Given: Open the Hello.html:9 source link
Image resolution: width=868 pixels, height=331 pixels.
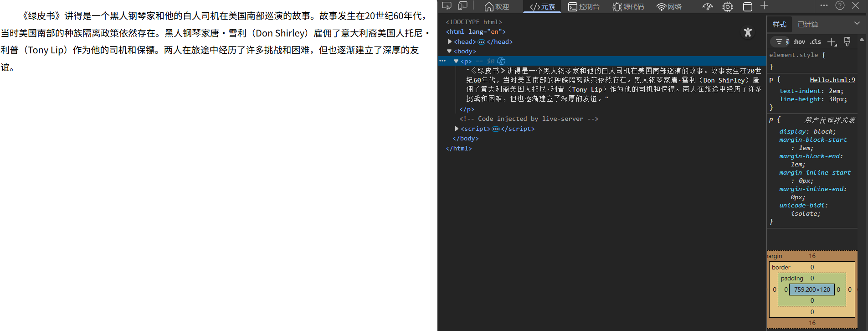Looking at the screenshot, I should coord(832,80).
